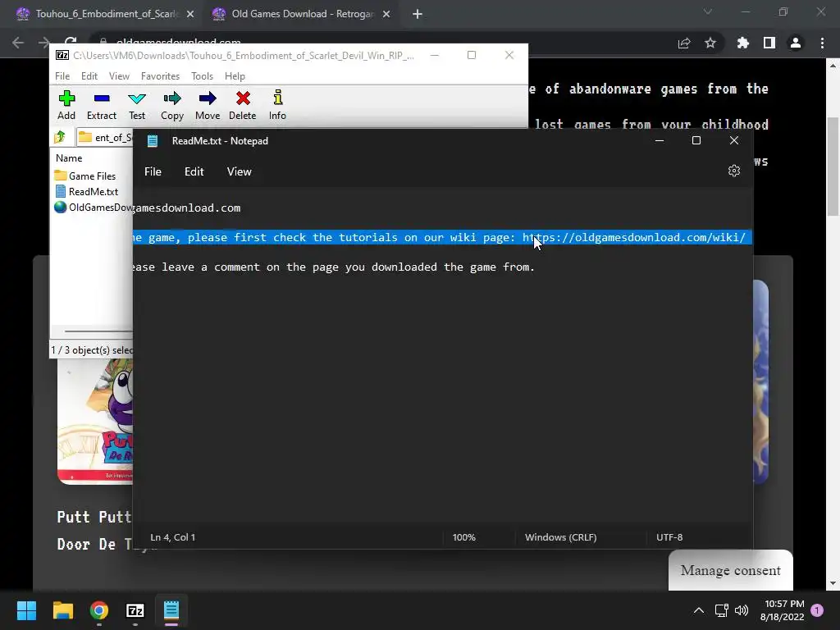The width and height of the screenshot is (840, 630).
Task: Open the Chrome tab search dropdown
Action: [708, 11]
